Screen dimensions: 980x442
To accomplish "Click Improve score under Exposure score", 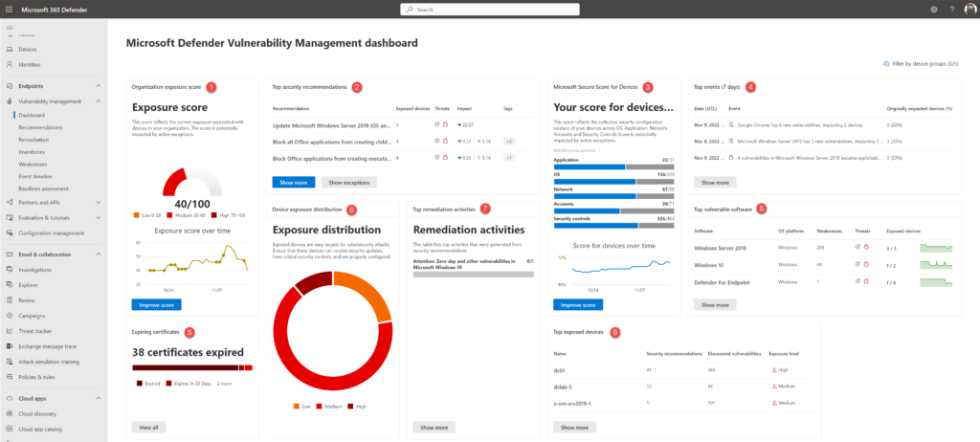I will [x=156, y=305].
